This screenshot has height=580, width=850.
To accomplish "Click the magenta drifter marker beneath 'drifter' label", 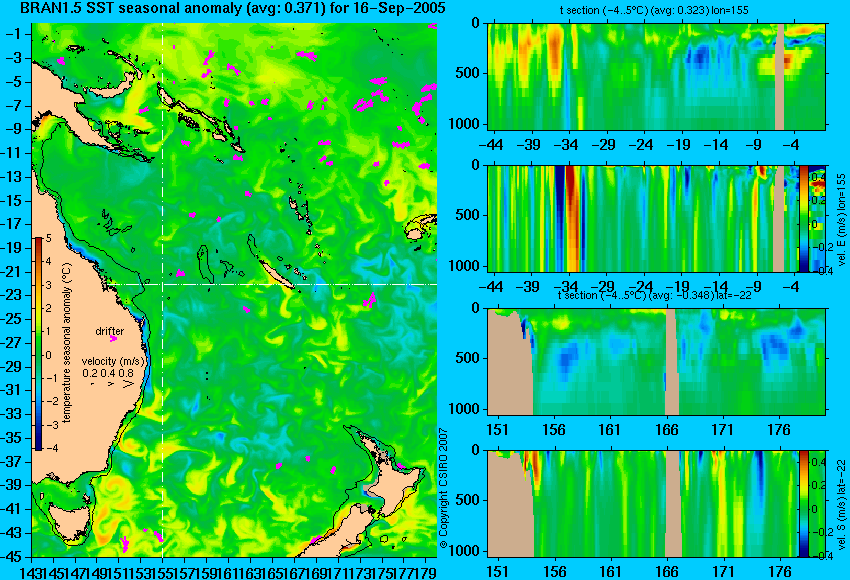I will tap(113, 339).
